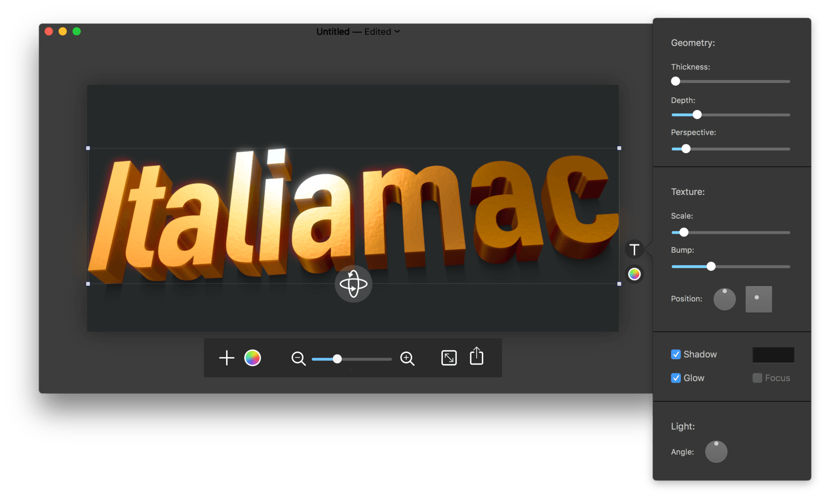Click the yellow minimize window button
832x504 pixels.
click(63, 32)
